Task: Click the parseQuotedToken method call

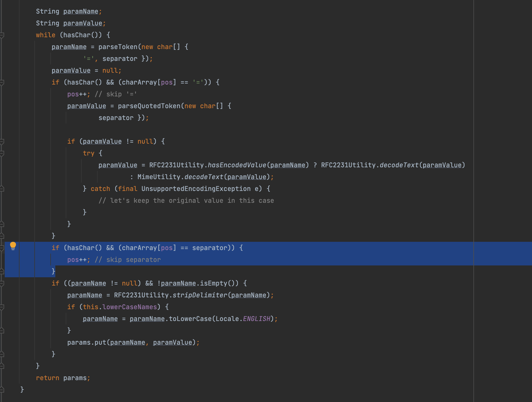Action: click(x=149, y=106)
